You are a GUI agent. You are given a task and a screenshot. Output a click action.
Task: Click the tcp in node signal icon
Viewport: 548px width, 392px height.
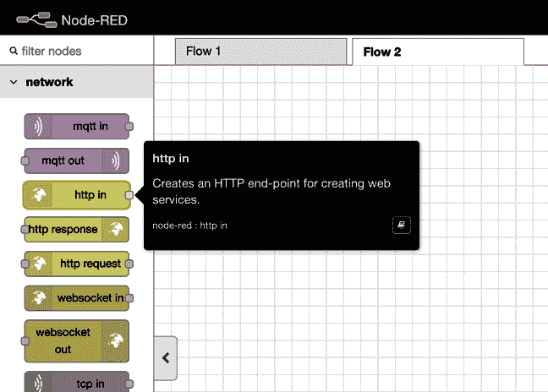[38, 384]
